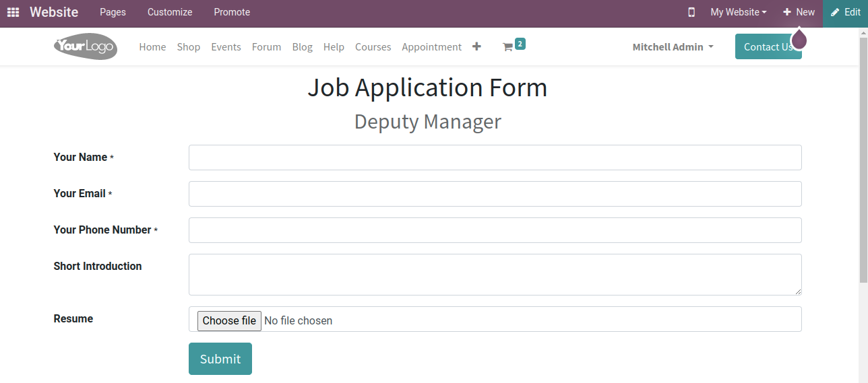Open the Promote menu
868x383 pixels.
click(x=232, y=12)
